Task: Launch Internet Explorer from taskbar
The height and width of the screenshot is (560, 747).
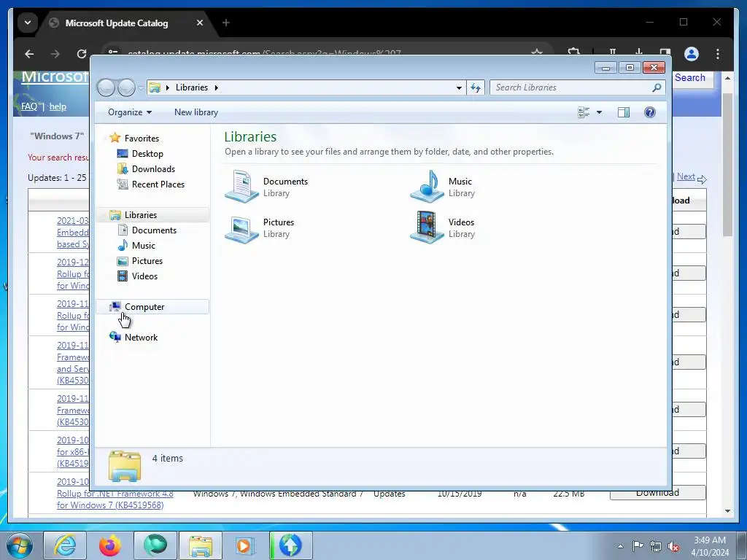Action: pyautogui.click(x=65, y=545)
